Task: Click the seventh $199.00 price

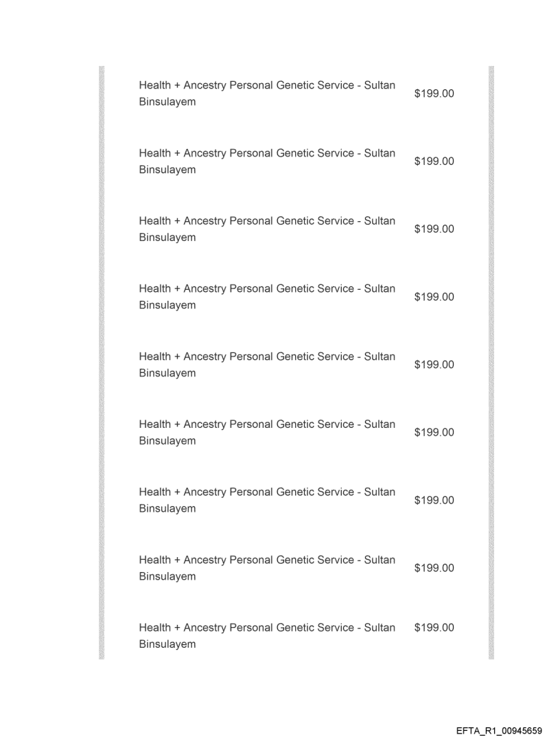Action: [434, 500]
